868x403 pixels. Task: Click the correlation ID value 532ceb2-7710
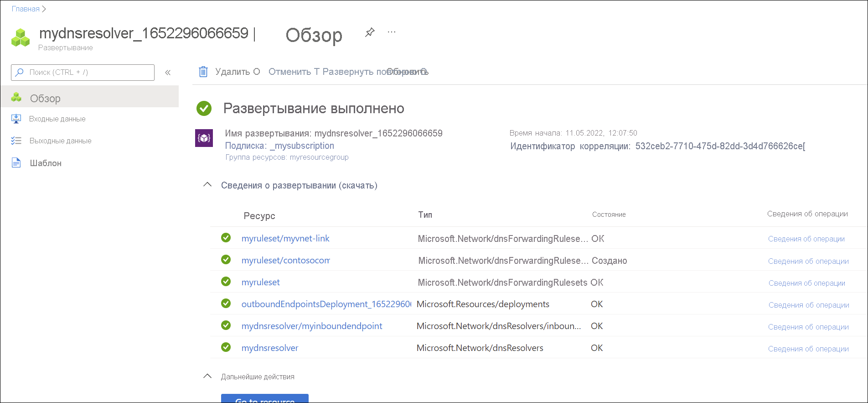[x=720, y=146]
